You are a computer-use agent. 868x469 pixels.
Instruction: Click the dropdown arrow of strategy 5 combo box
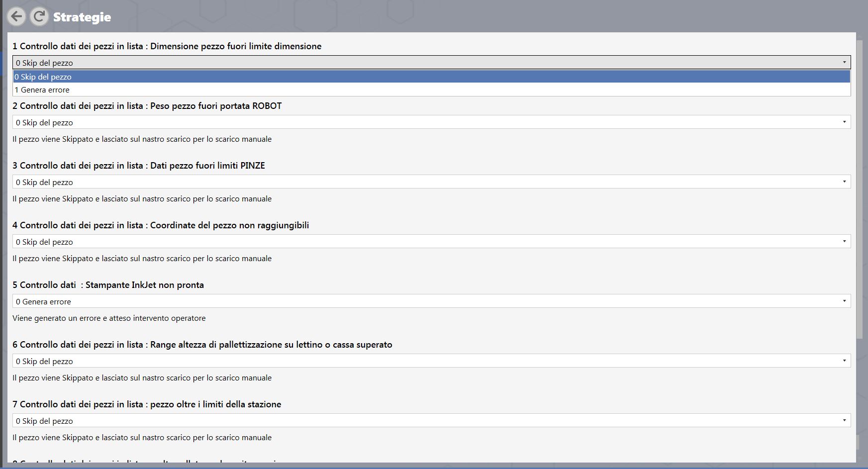[x=844, y=301]
